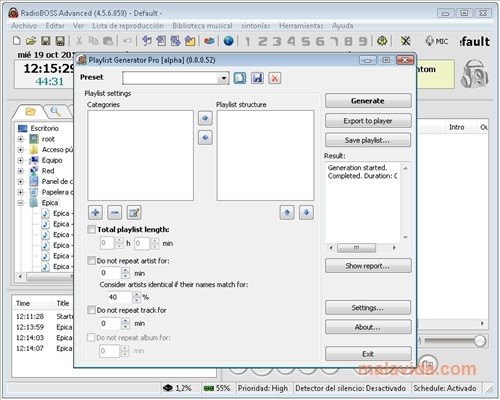
Task: Enable Total playlist length checkbox
Action: 91,229
